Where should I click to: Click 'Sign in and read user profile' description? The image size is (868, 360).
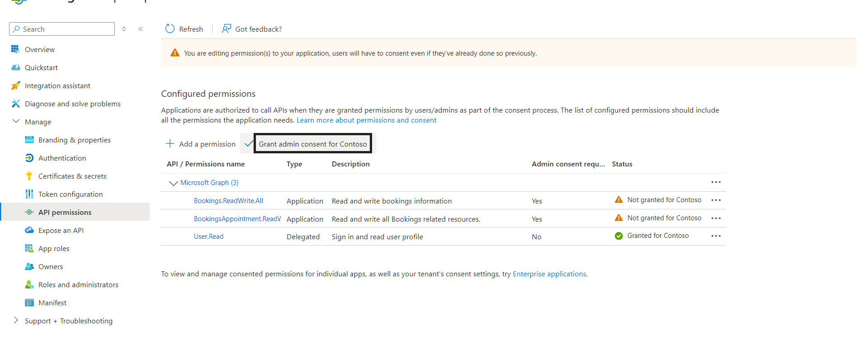[x=377, y=237]
